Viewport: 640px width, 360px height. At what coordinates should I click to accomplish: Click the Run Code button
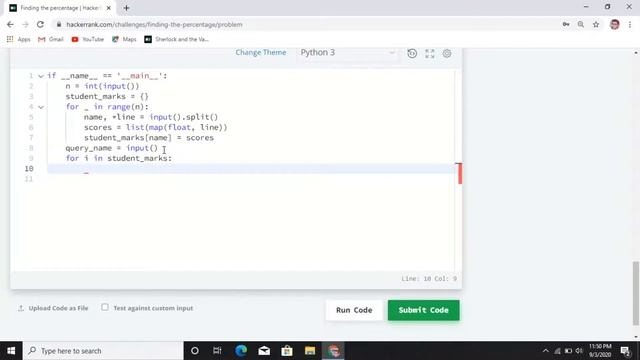(354, 310)
